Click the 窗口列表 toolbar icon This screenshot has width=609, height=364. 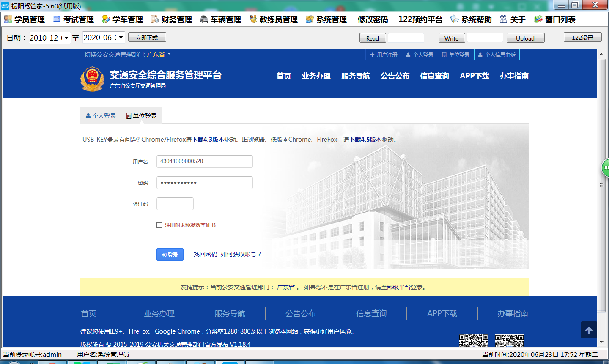[x=538, y=19]
